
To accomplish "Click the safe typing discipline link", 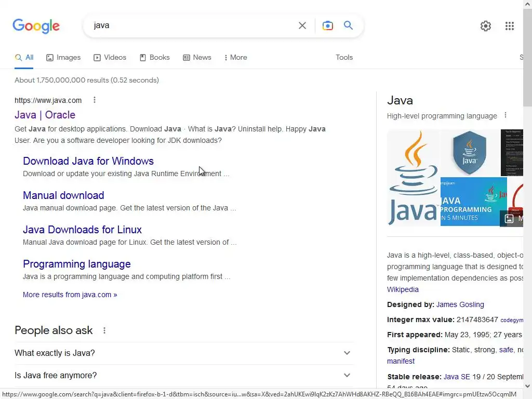I will (506, 350).
